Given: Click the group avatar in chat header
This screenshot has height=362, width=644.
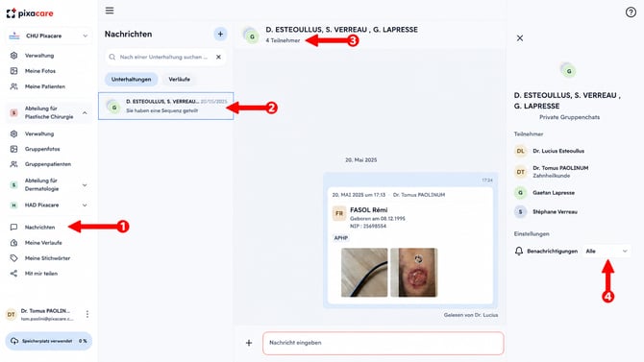Looking at the screenshot, I should [x=250, y=35].
